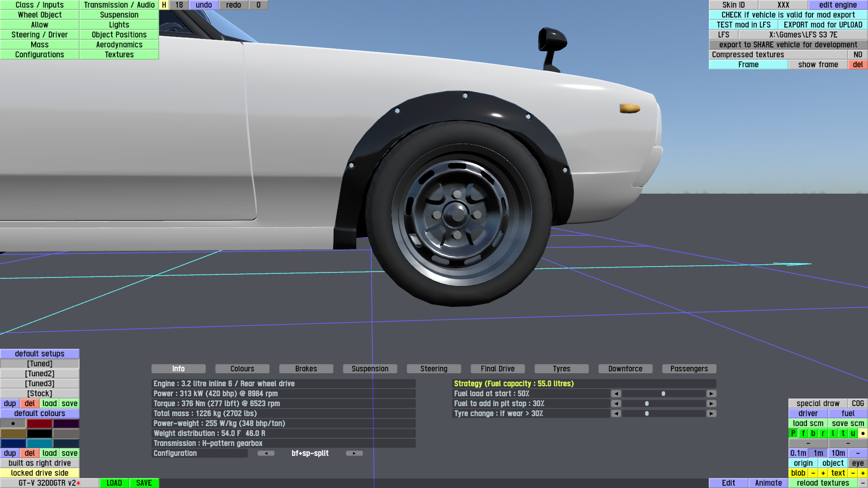Click EXPORT mod for UPLOAD
This screenshot has width=868, height=488.
point(823,25)
